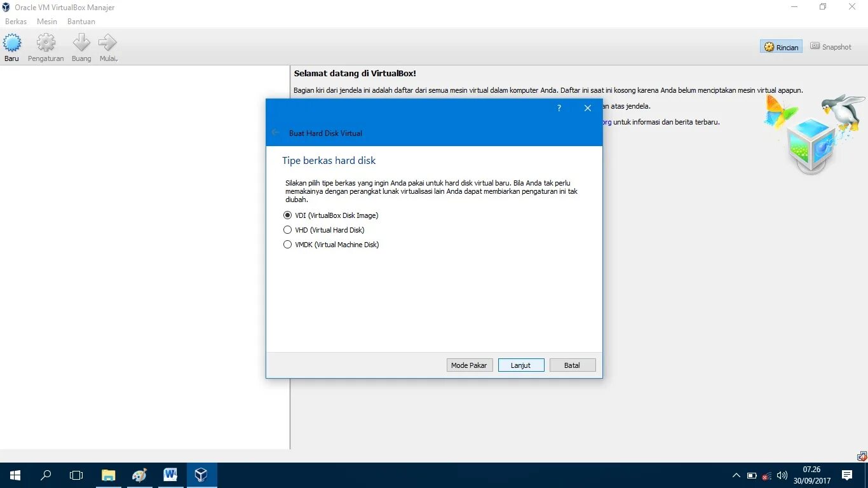Open Paint app from taskbar

click(139, 475)
